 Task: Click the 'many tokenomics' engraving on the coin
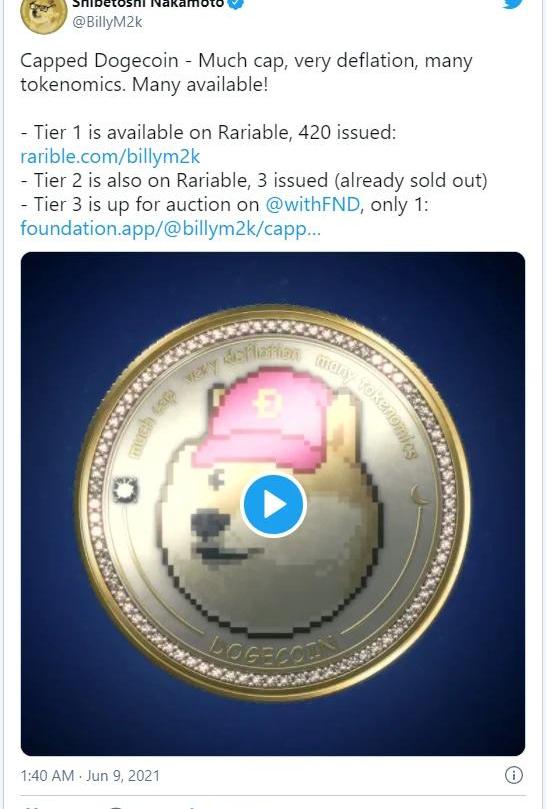[367, 398]
